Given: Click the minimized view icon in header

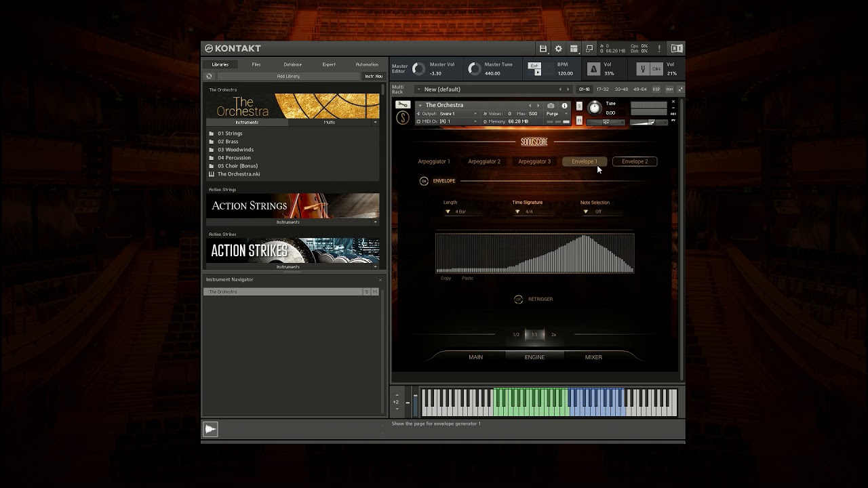Looking at the screenshot, I should click(589, 49).
